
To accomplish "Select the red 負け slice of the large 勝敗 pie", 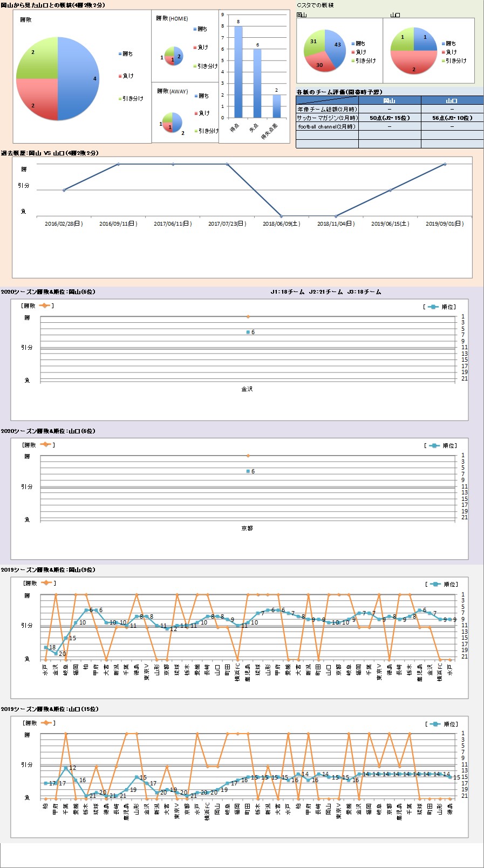I will point(37,99).
